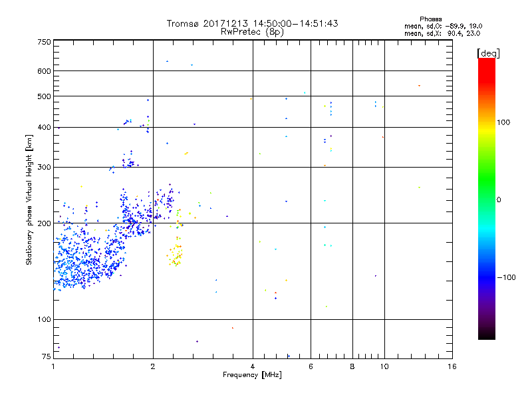The height and width of the screenshot is (399, 532).
Task: Click the x-axis label '8'
Action: tap(352, 366)
